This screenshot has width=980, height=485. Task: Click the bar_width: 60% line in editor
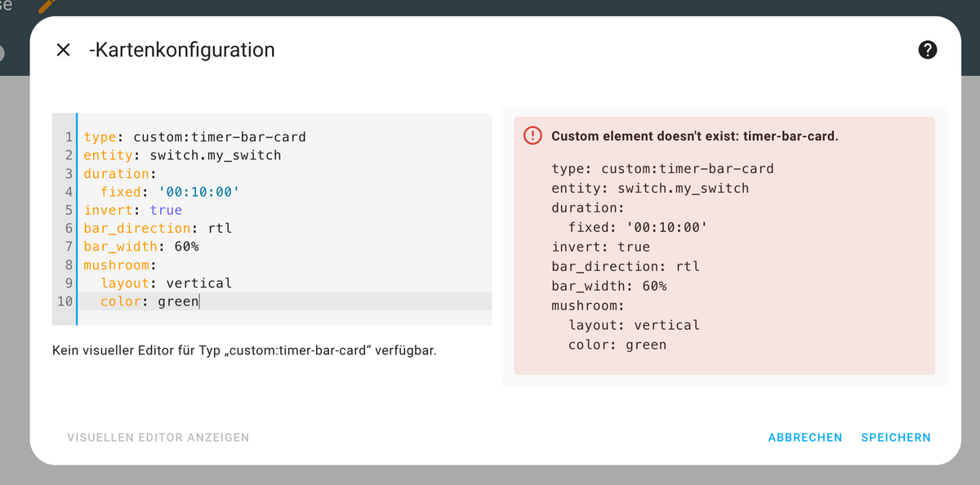coord(141,247)
